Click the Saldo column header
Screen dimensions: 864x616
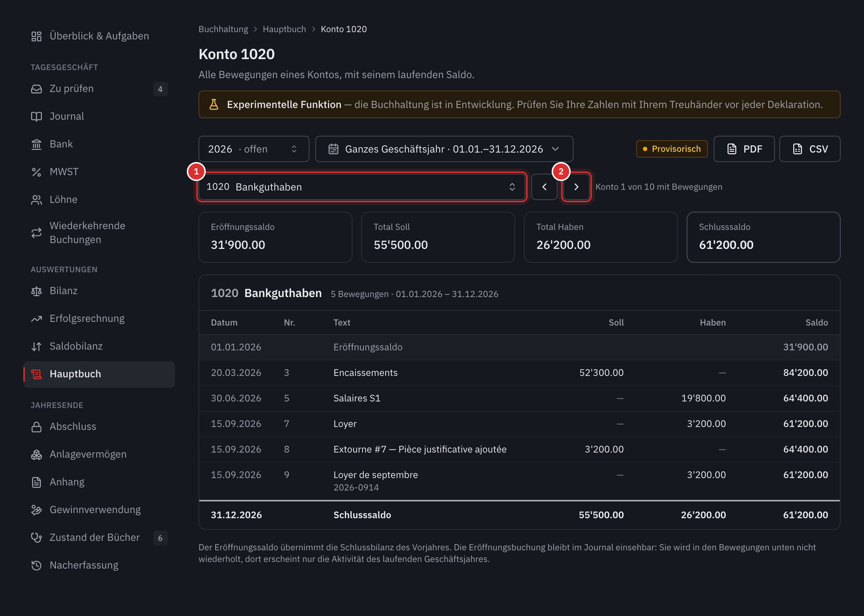pyautogui.click(x=816, y=322)
